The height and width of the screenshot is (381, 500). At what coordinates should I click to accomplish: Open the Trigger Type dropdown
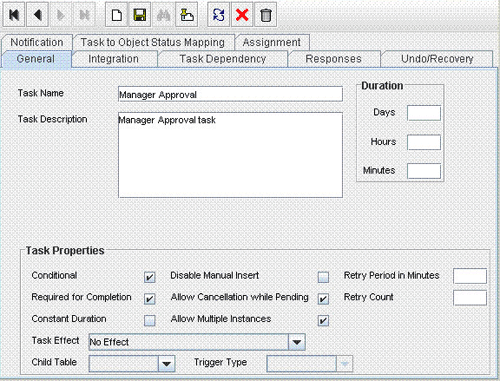(x=344, y=364)
